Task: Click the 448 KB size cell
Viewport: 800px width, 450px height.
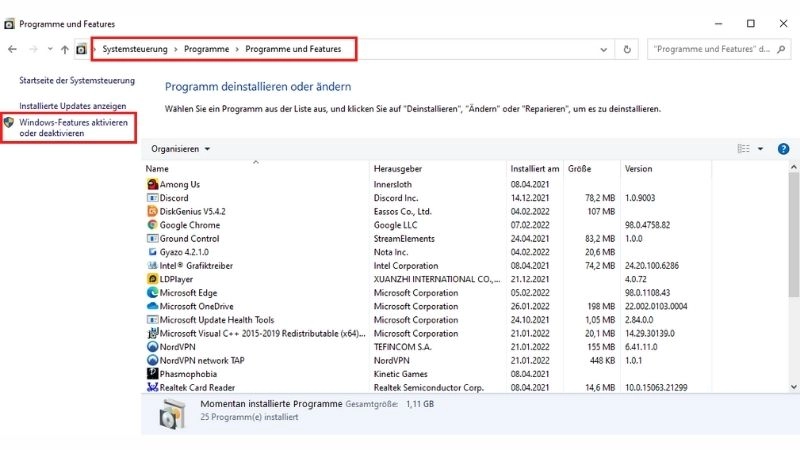Action: pos(603,360)
